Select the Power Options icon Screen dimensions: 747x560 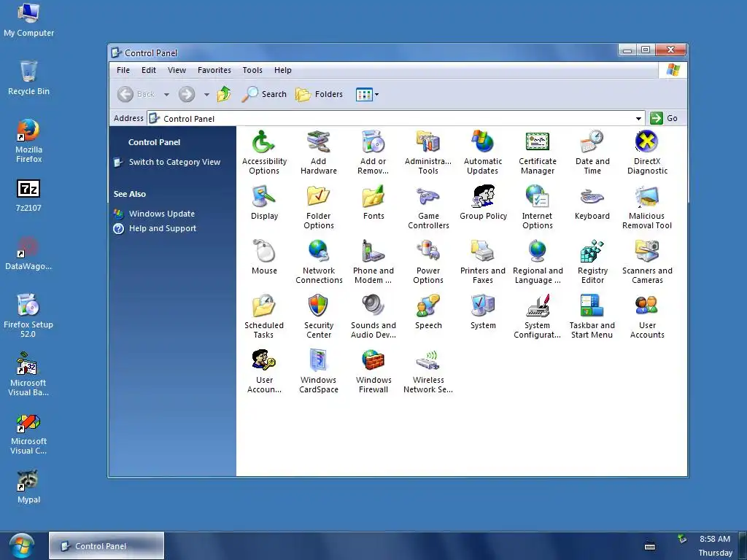(427, 262)
